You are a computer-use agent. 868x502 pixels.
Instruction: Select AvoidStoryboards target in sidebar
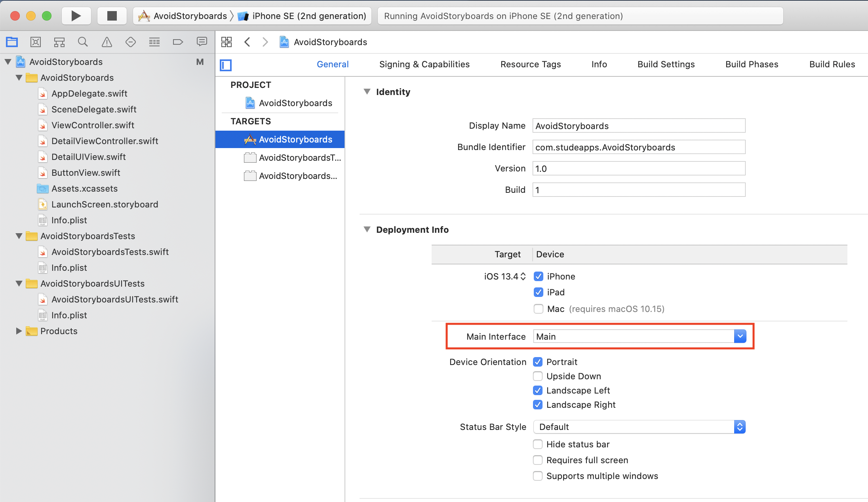281,139
